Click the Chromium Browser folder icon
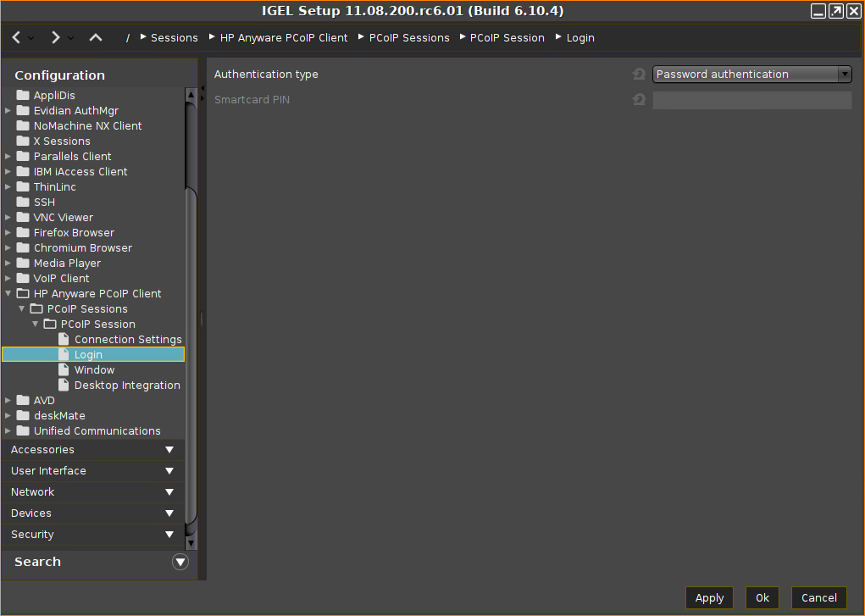 23,248
